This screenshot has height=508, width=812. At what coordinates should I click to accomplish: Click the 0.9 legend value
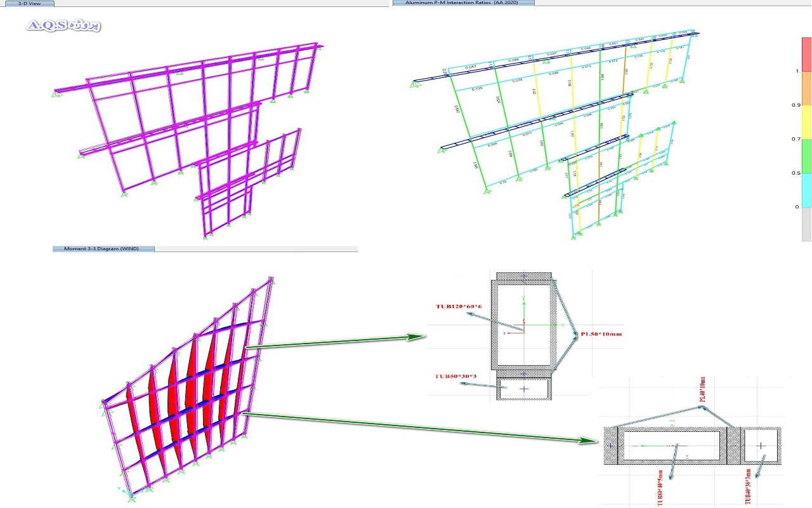pyautogui.click(x=796, y=105)
